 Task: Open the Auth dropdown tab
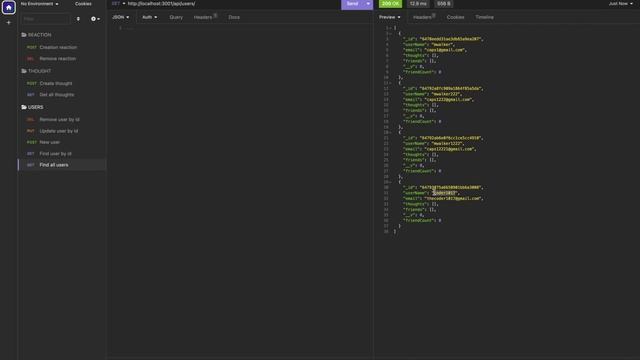click(x=149, y=17)
